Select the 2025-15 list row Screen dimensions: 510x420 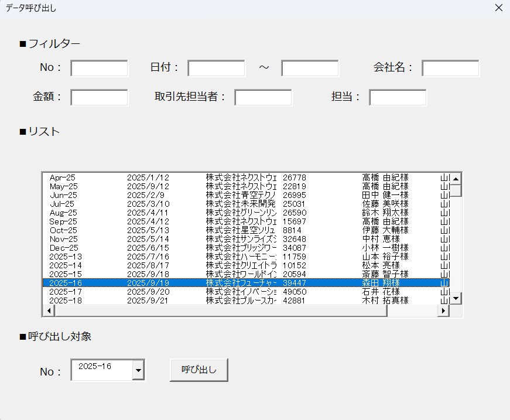[246, 274]
